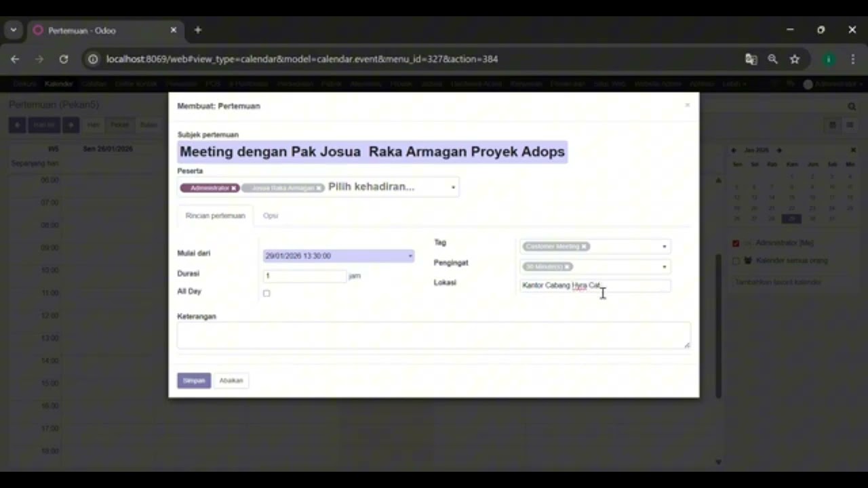Click the Pilih kehadiran placeholder text
The height and width of the screenshot is (488, 868).
point(371,186)
